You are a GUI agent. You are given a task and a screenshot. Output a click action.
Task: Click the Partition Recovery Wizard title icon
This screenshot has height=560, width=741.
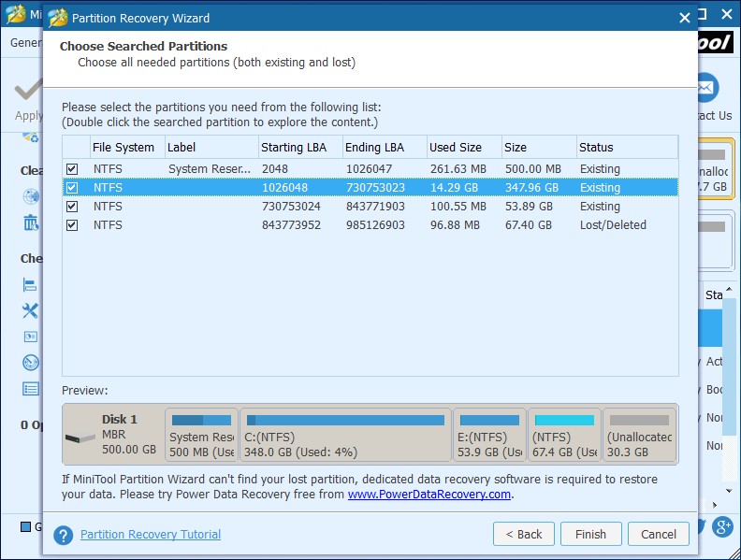(58, 18)
